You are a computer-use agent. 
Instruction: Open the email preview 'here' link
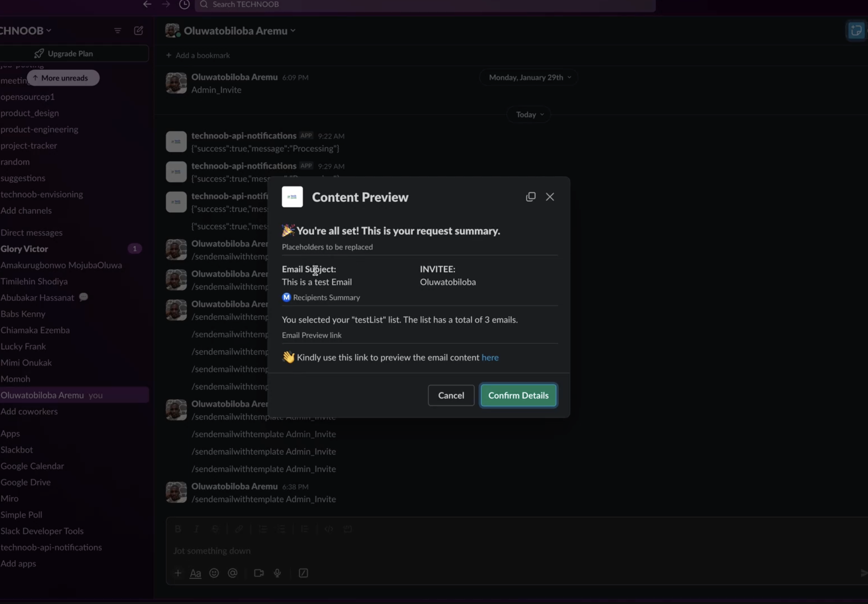[490, 357]
